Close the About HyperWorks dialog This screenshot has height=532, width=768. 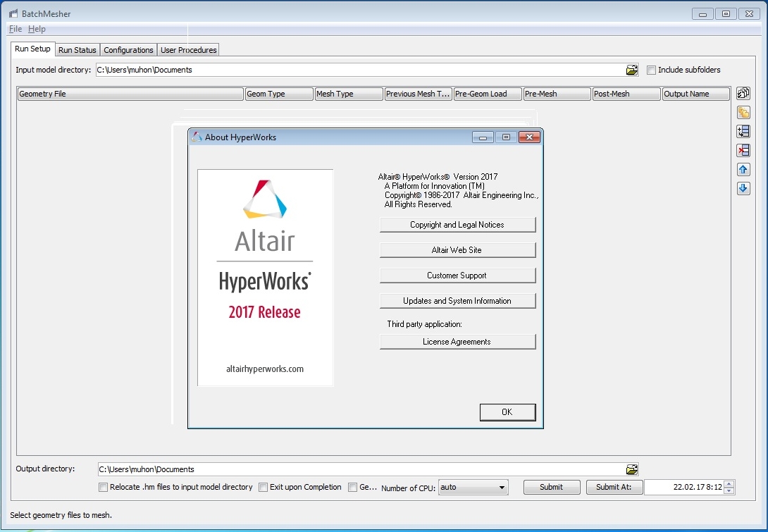(x=529, y=137)
